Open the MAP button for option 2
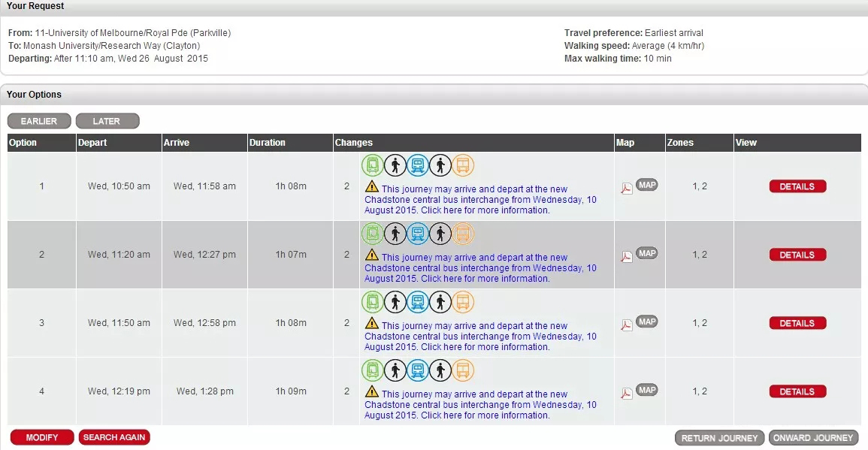The width and height of the screenshot is (868, 450). coord(647,254)
